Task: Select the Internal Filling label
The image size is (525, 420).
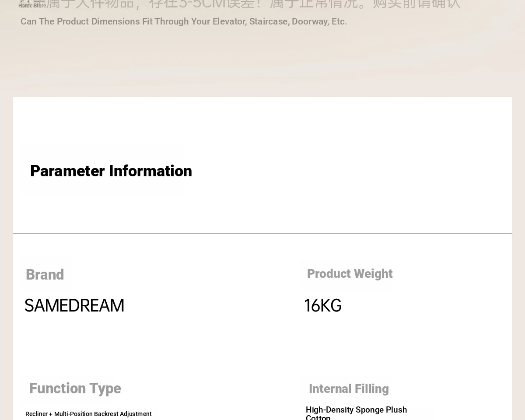Action: pyautogui.click(x=349, y=389)
